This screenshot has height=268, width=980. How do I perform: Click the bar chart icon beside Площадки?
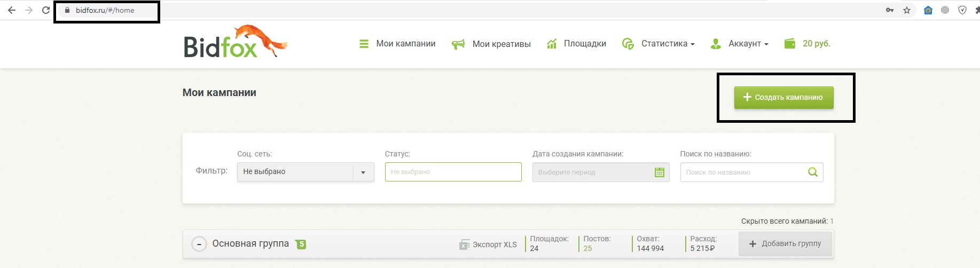click(x=552, y=44)
